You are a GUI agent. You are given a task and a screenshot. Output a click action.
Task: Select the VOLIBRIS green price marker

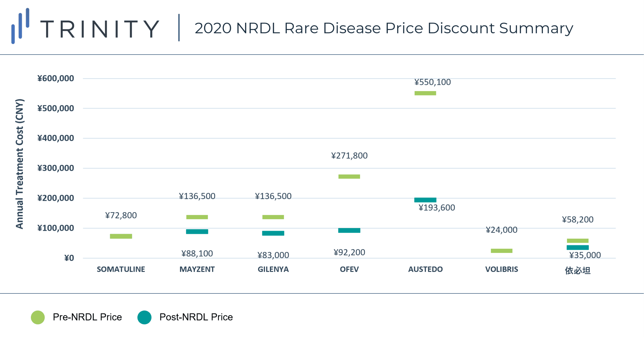click(x=501, y=251)
